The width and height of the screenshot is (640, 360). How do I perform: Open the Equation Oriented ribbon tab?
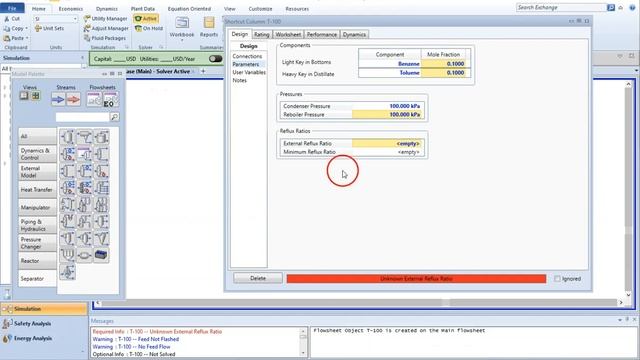(x=189, y=9)
